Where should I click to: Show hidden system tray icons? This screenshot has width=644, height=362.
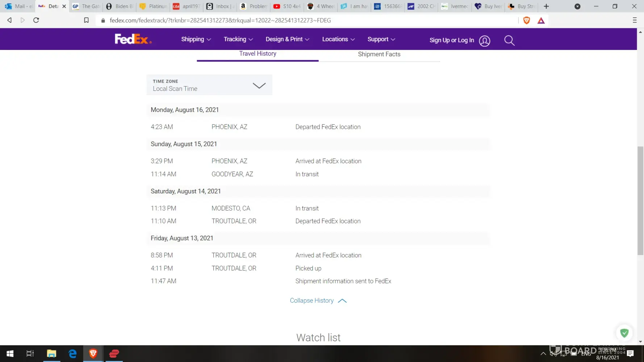543,354
